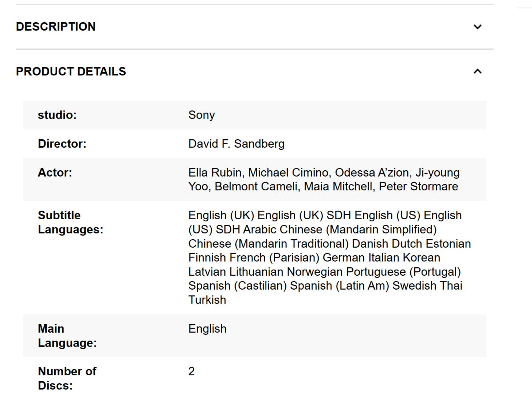532x410 pixels.
Task: Click the "Actor:" row label
Action: (55, 173)
